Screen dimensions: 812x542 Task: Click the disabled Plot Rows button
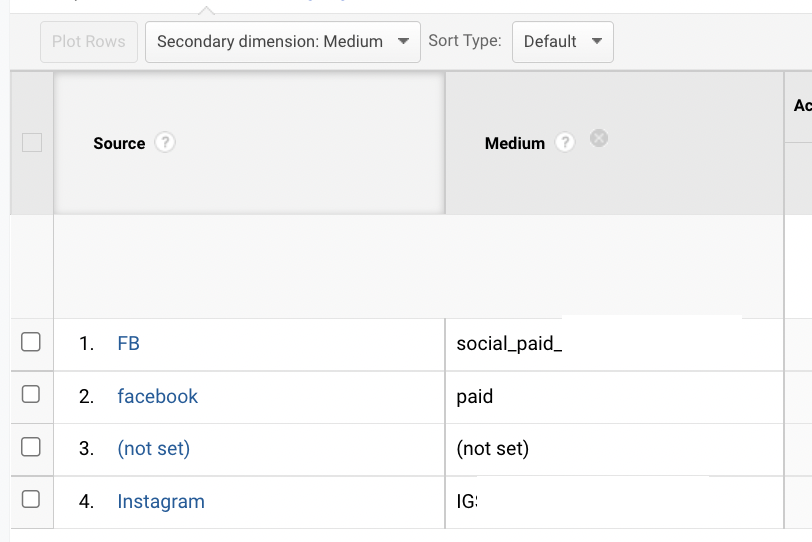click(89, 41)
